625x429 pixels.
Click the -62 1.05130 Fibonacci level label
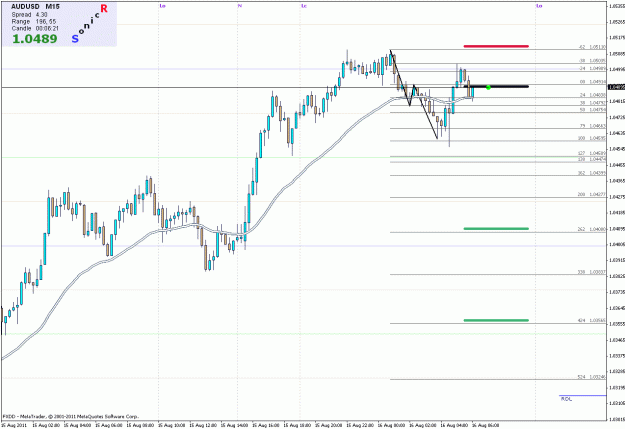pyautogui.click(x=592, y=47)
